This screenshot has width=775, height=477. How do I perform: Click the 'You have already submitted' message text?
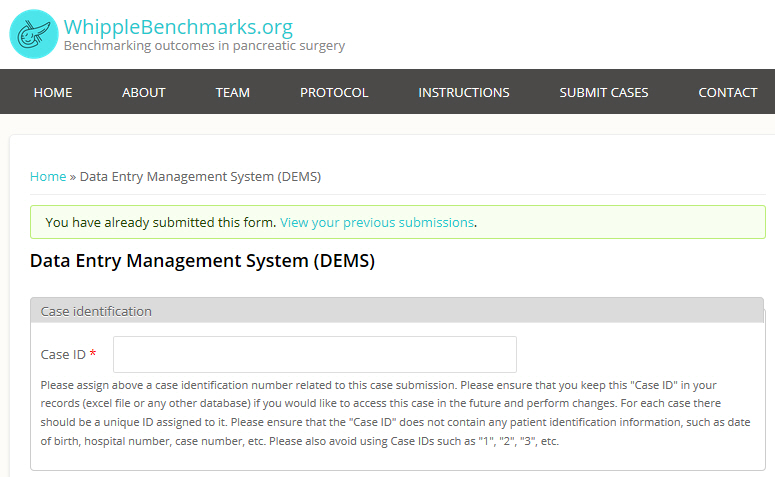160,222
